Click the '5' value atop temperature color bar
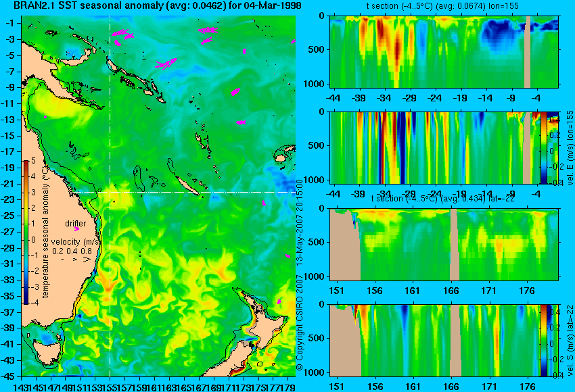Viewport: 575px width, 392px height. [x=33, y=160]
